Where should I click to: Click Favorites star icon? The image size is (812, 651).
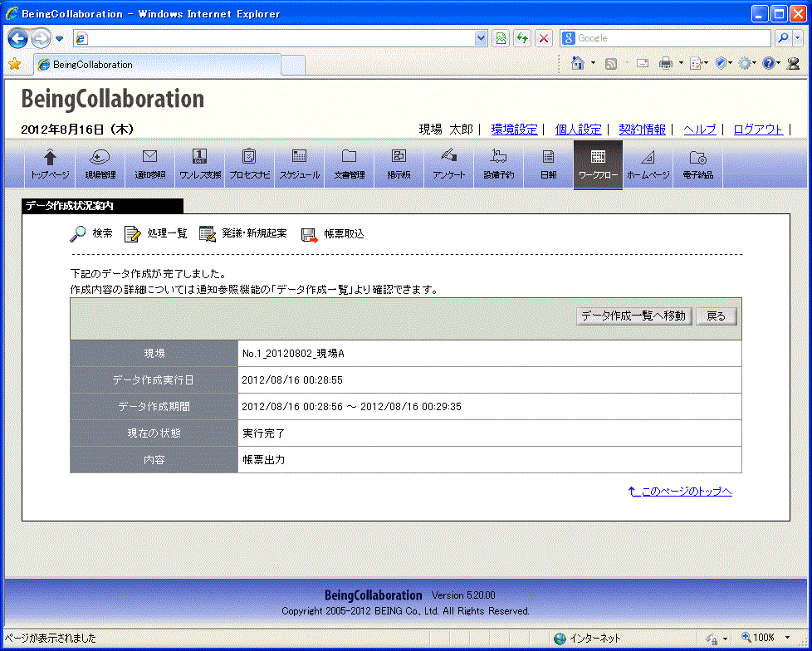point(14,64)
